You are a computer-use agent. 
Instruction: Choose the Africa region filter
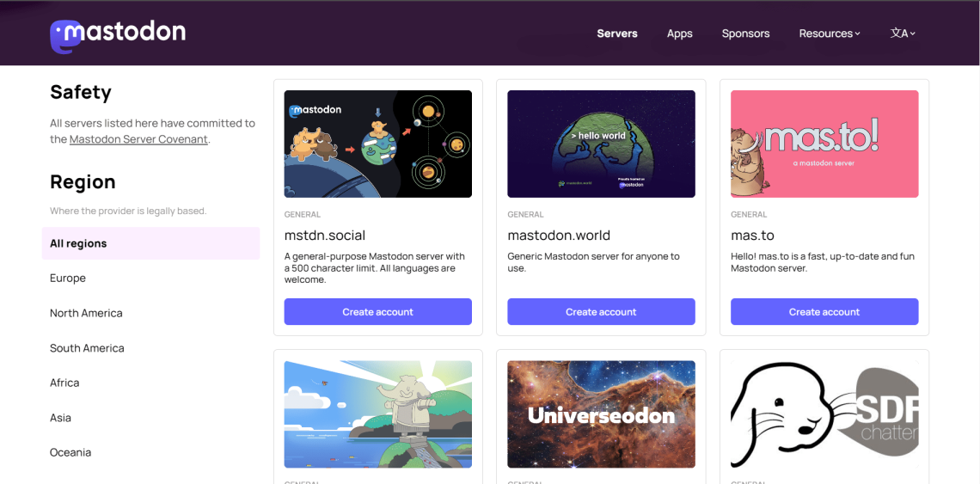tap(150, 383)
